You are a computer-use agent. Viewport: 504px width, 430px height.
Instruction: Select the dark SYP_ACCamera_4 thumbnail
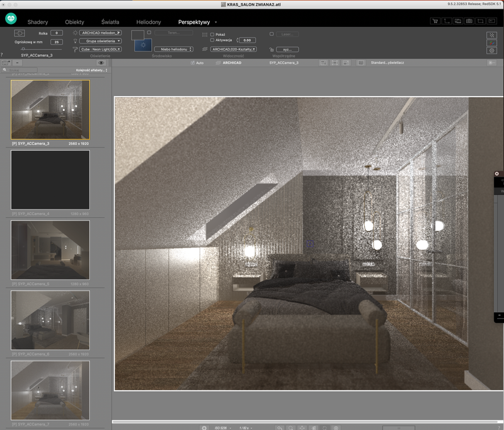coord(50,180)
